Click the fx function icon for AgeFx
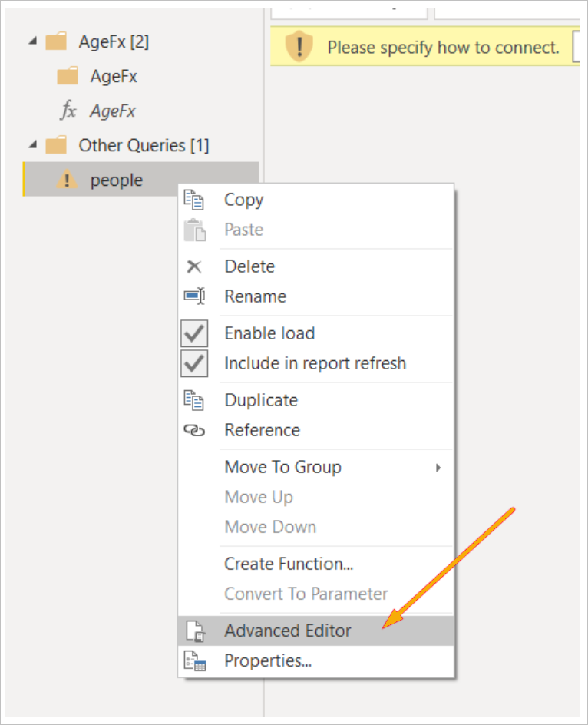 coord(68,111)
